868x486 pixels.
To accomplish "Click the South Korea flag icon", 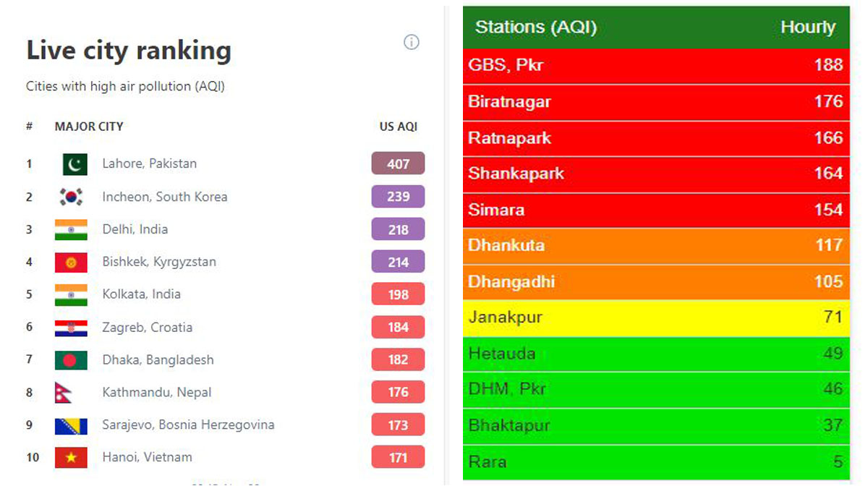I will [71, 197].
